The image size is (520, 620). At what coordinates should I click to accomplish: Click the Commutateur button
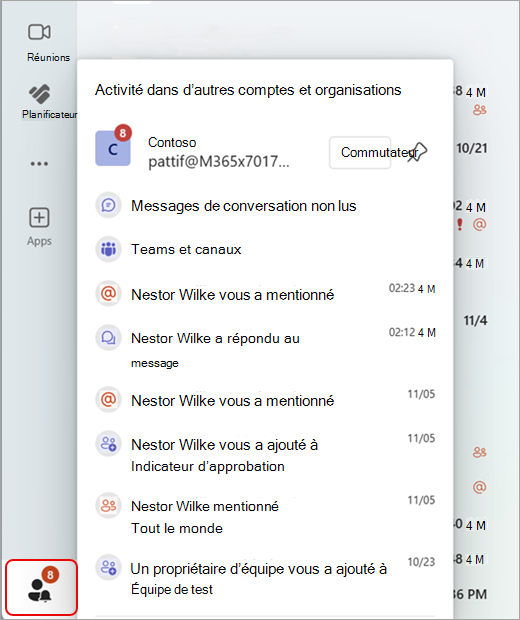(x=360, y=152)
